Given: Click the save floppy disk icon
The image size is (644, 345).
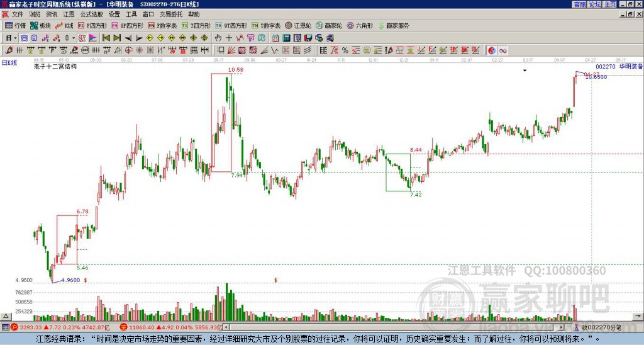Looking at the screenshot, I should click(x=308, y=38).
